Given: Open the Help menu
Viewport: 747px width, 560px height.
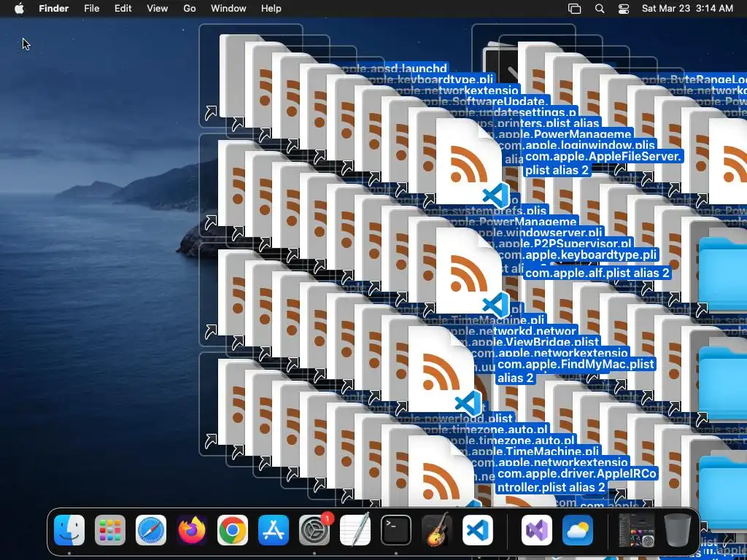Looking at the screenshot, I should tap(271, 8).
